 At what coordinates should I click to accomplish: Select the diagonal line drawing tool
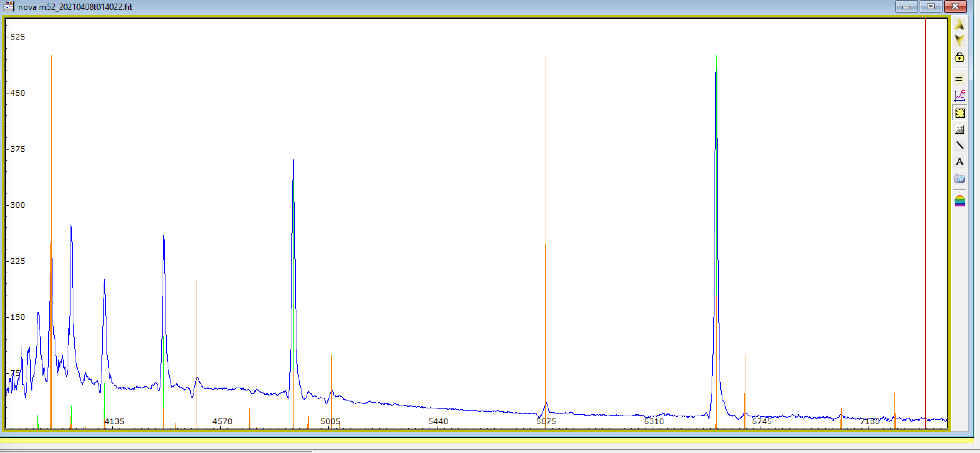point(959,145)
